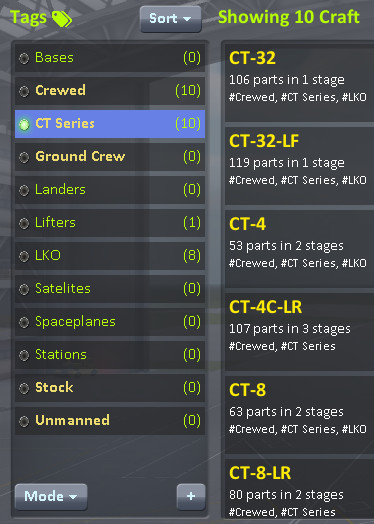Filter by the LKO tag

(x=110, y=256)
